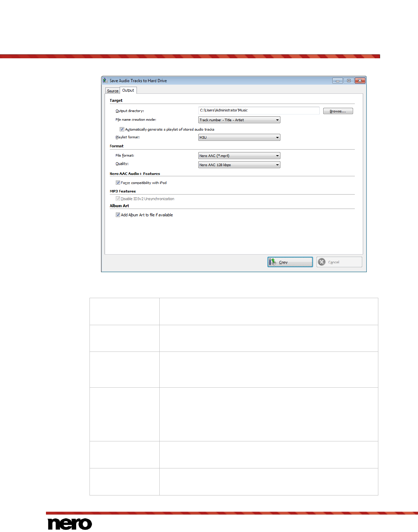Screen dimensions: 418x532
Task: Select the Output tab
Action: pyautogui.click(x=128, y=90)
